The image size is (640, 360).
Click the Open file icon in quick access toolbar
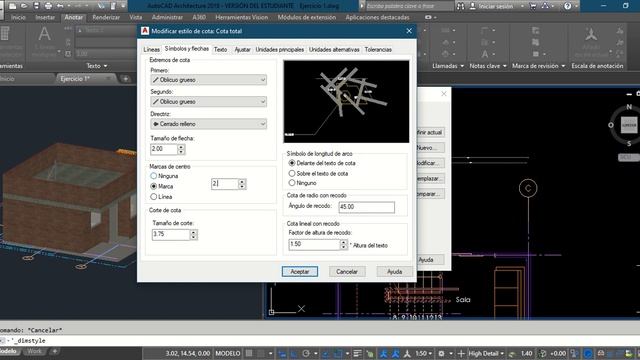(x=24, y=6)
